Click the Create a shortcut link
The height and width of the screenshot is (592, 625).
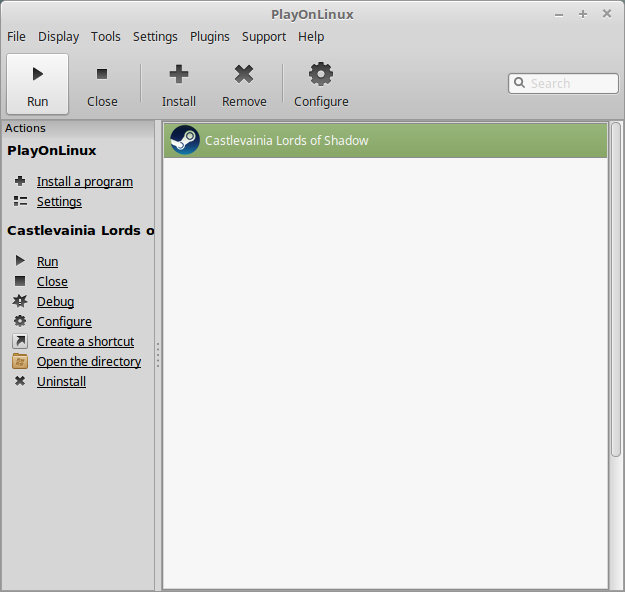[x=86, y=342]
